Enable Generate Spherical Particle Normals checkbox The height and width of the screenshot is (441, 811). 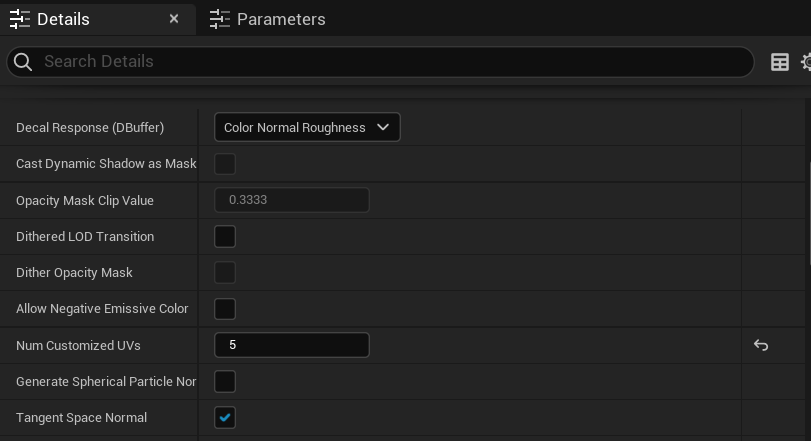coord(225,381)
